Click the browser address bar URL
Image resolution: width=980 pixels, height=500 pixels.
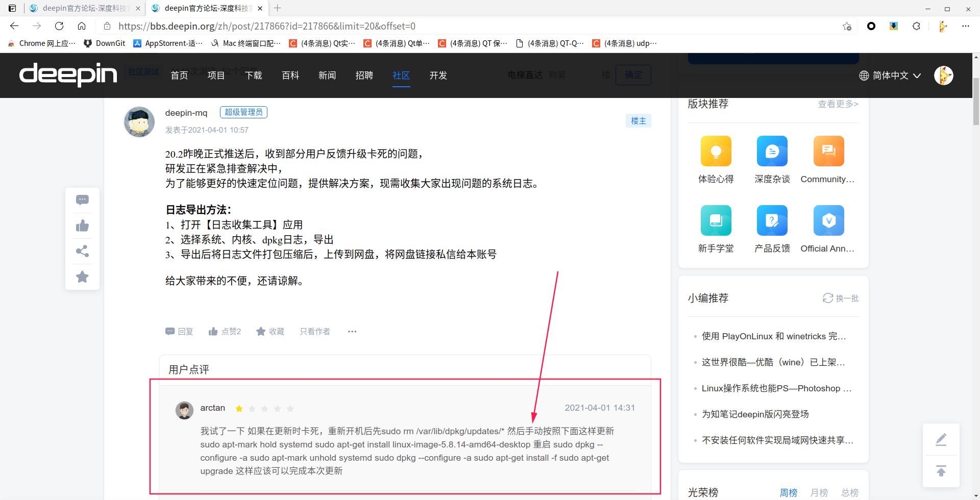(267, 26)
